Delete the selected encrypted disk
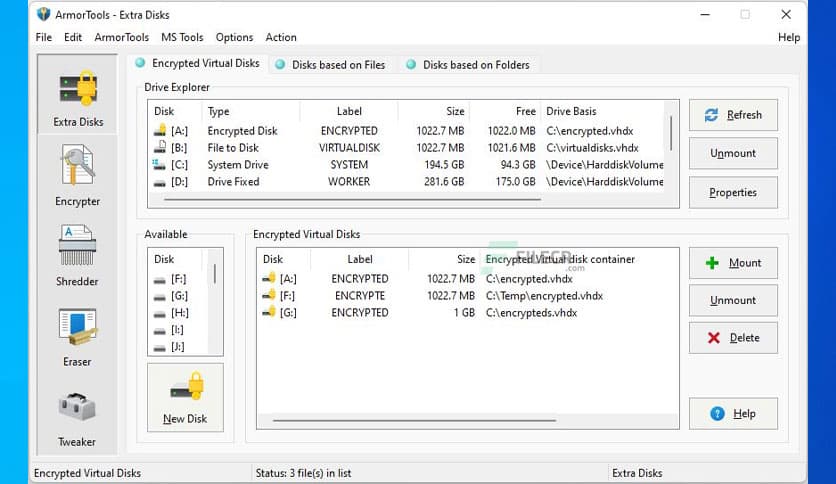836x484 pixels. tap(733, 337)
